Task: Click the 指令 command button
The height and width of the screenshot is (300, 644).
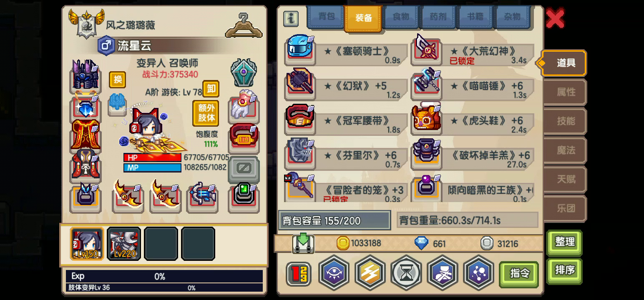Action: [x=519, y=273]
